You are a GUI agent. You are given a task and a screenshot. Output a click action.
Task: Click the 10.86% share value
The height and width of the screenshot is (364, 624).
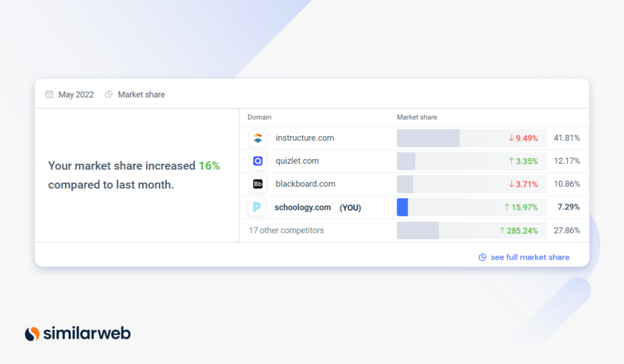567,184
